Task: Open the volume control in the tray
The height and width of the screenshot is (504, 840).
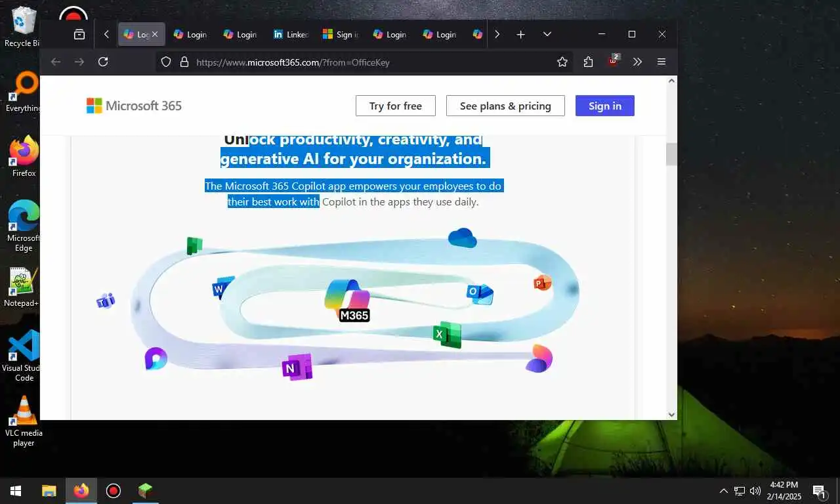Action: [755, 491]
